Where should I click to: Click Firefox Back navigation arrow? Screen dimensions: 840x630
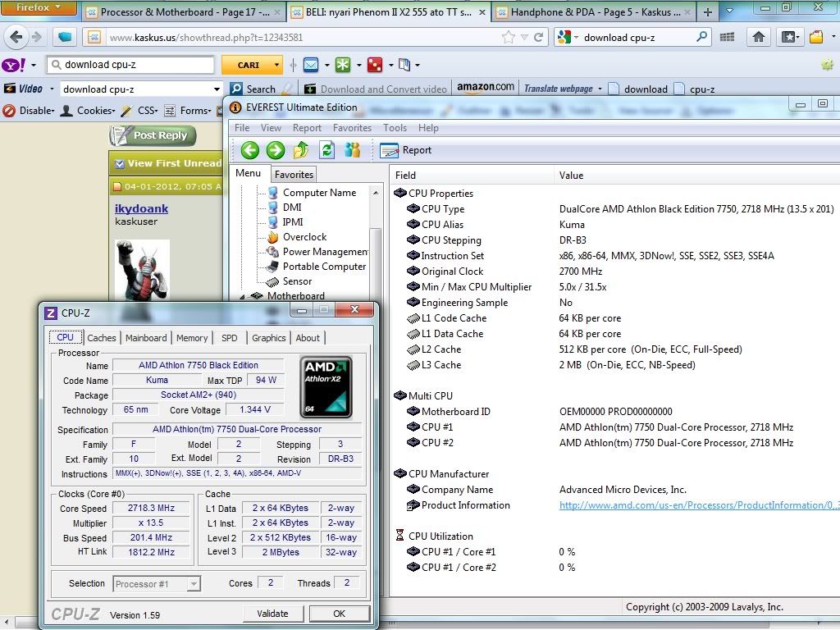pos(16,37)
